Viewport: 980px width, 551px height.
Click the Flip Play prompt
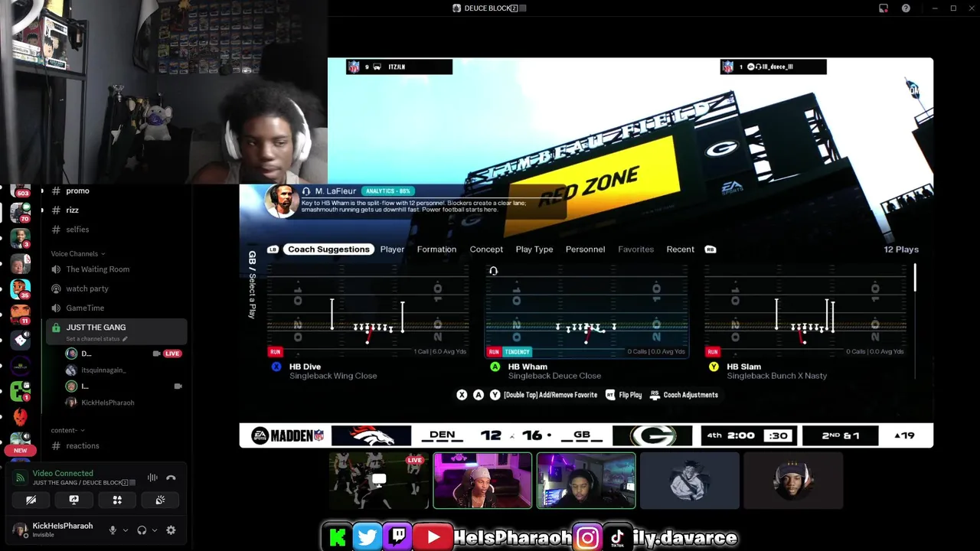[x=624, y=395]
